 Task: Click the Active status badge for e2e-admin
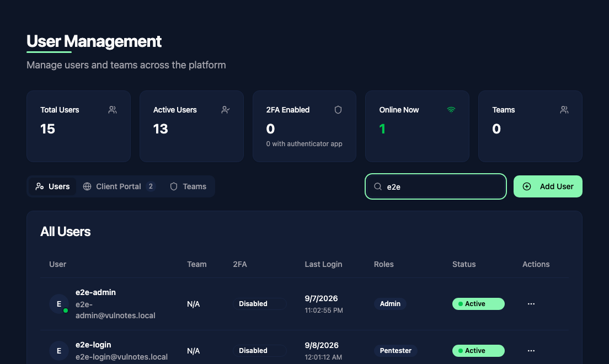pyautogui.click(x=478, y=304)
